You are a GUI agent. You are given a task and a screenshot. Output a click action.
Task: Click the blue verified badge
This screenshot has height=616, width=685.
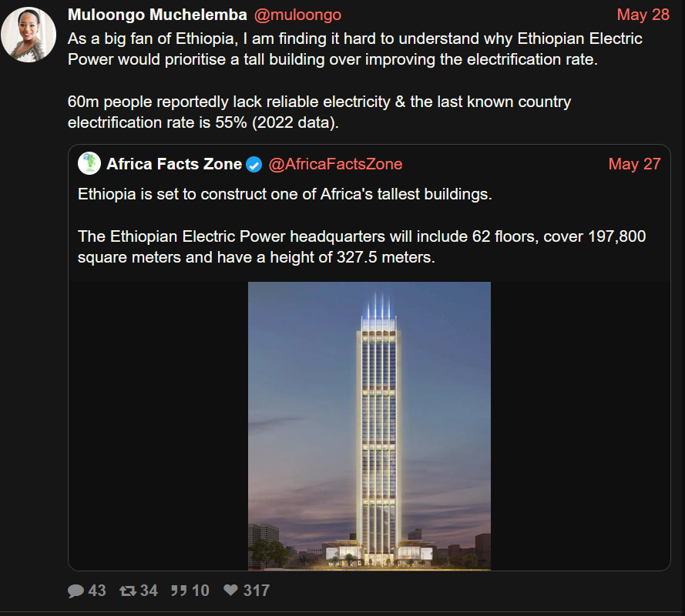[254, 164]
